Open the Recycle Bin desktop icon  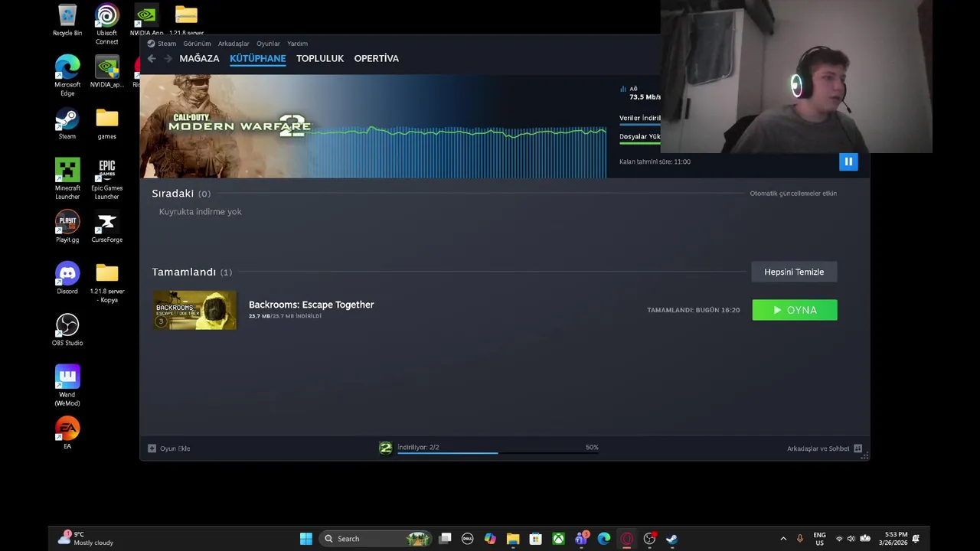tap(67, 21)
